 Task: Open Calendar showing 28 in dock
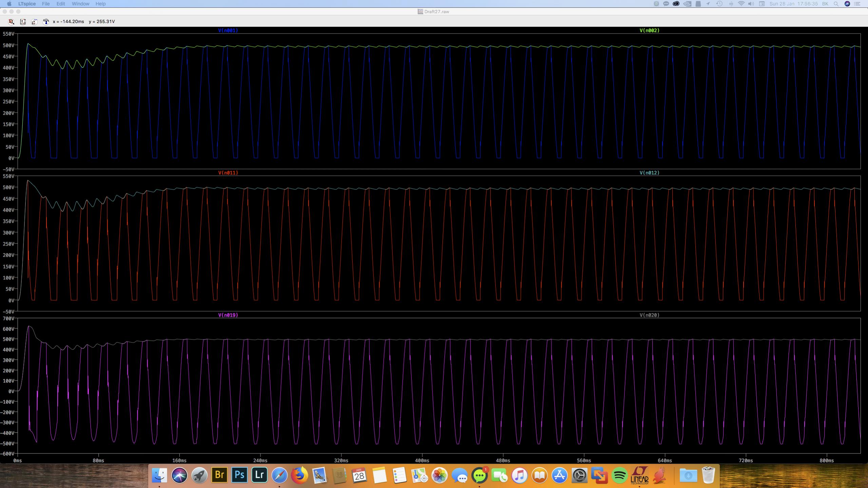(x=360, y=475)
